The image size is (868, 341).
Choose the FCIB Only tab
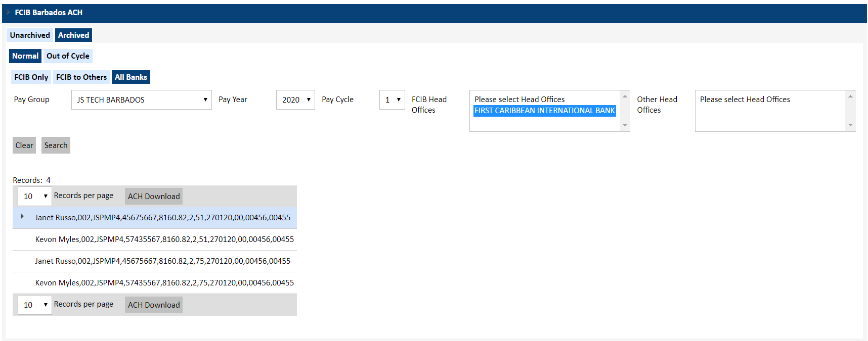coord(31,77)
